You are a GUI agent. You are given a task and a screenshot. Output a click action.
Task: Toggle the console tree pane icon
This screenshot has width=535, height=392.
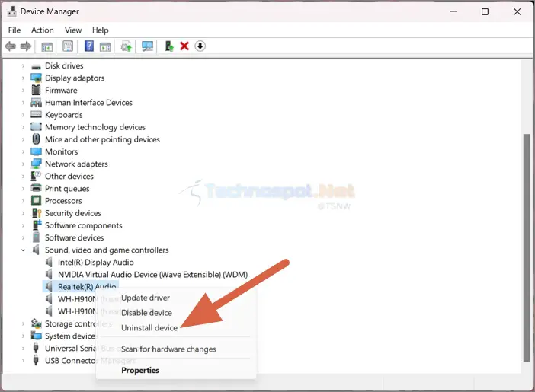[47, 46]
